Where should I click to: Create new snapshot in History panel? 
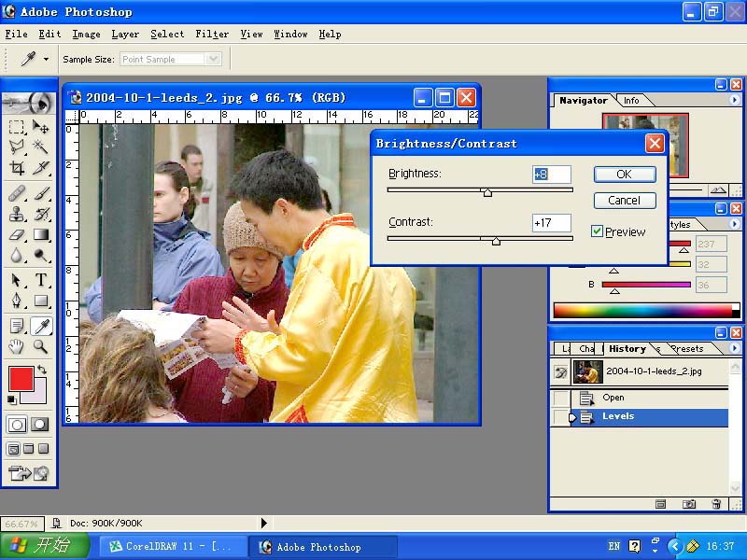coord(689,504)
